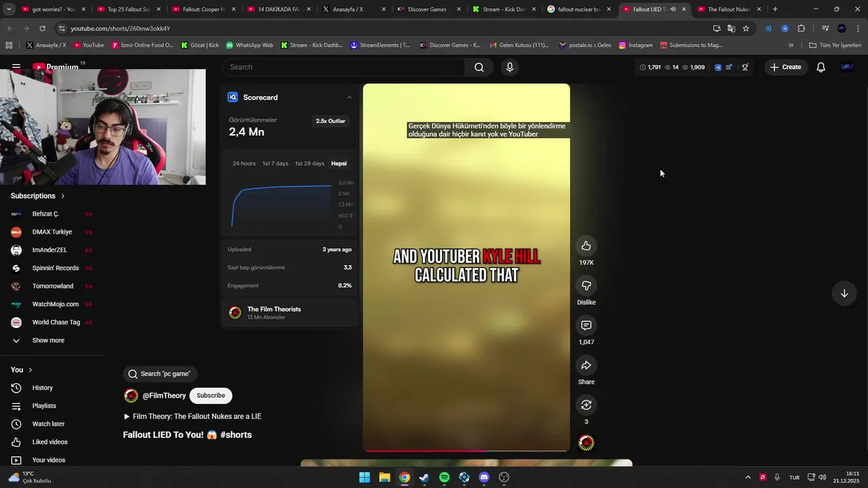
Task: Open Spotify from the taskbar
Action: (x=444, y=477)
